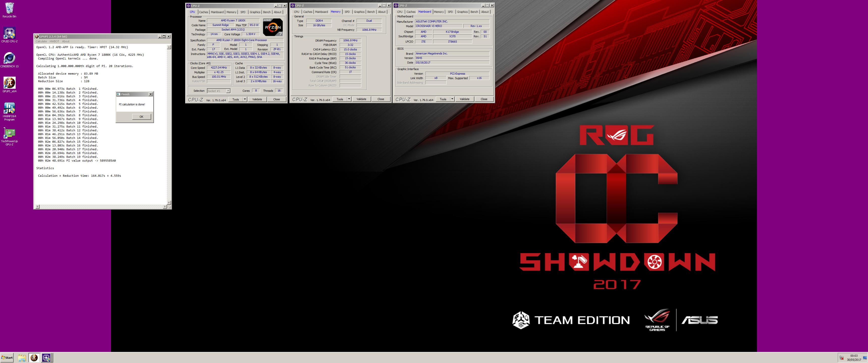Open SPD tab in Memory CPU-Z window

347,12
